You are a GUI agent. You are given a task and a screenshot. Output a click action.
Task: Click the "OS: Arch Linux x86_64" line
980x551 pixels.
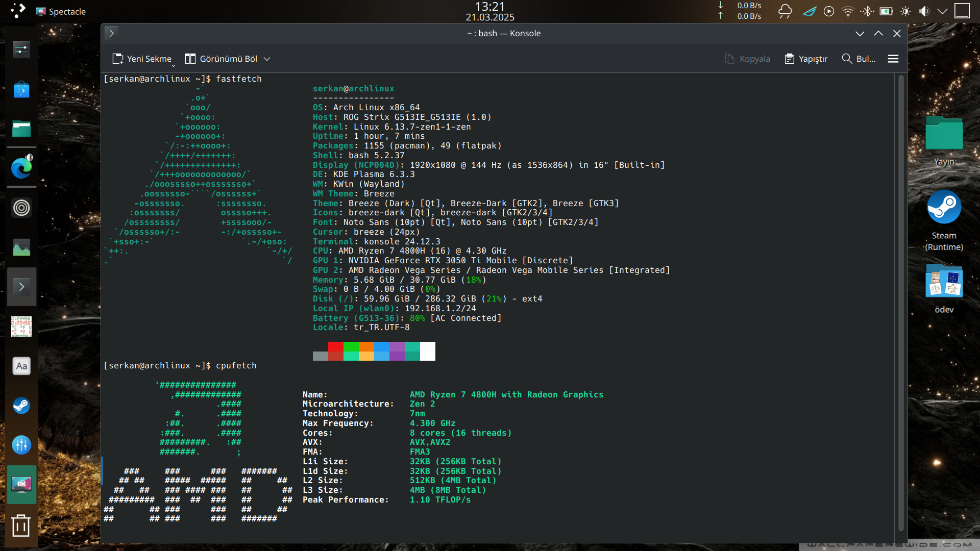coord(366,108)
